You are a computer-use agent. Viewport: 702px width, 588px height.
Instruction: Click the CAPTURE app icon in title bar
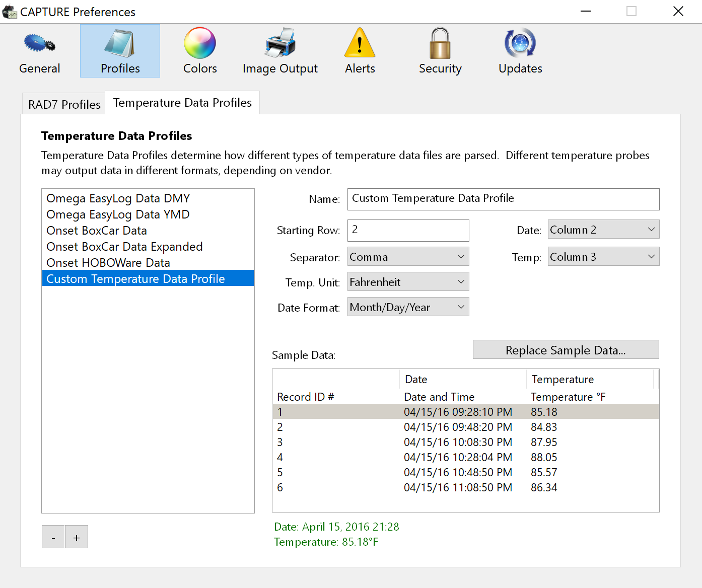[x=10, y=12]
